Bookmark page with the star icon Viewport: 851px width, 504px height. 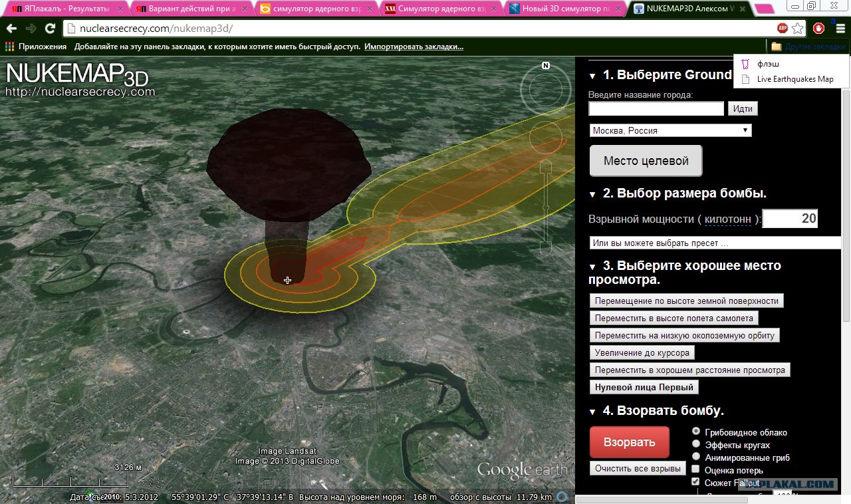point(797,29)
